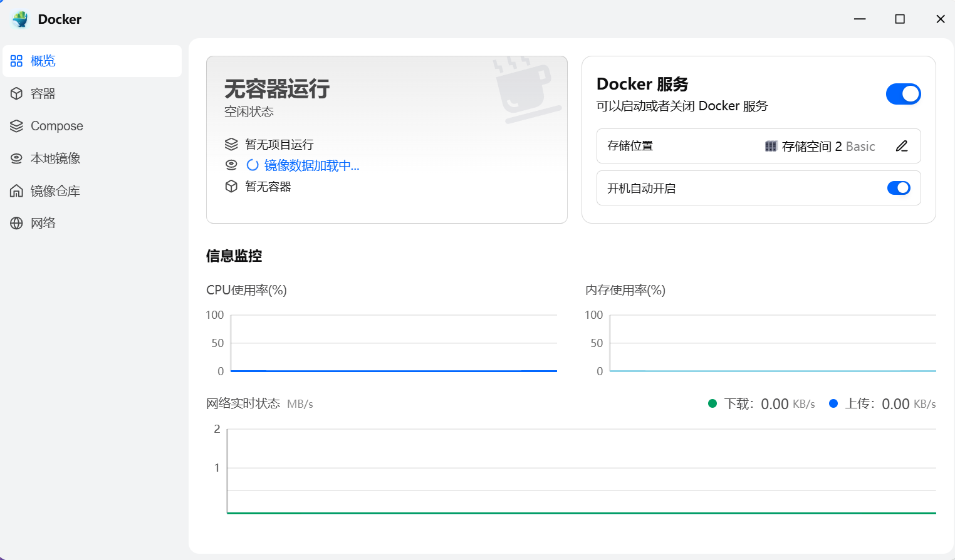Click the CPU 使用率 chart line

coord(393,370)
